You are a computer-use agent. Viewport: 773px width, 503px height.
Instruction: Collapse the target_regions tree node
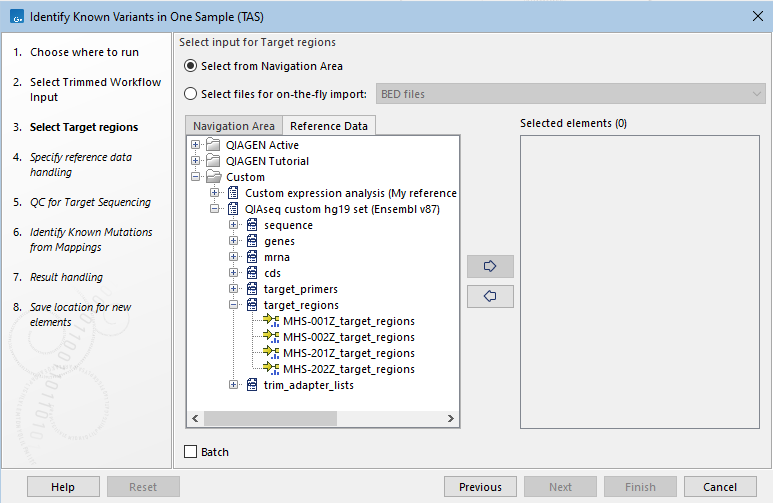(x=233, y=305)
